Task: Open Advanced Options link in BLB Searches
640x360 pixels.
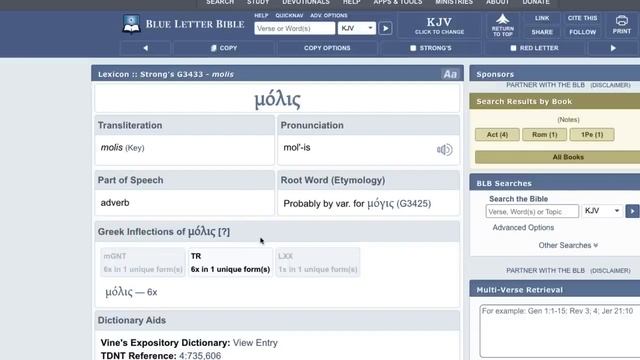Action: point(523,228)
